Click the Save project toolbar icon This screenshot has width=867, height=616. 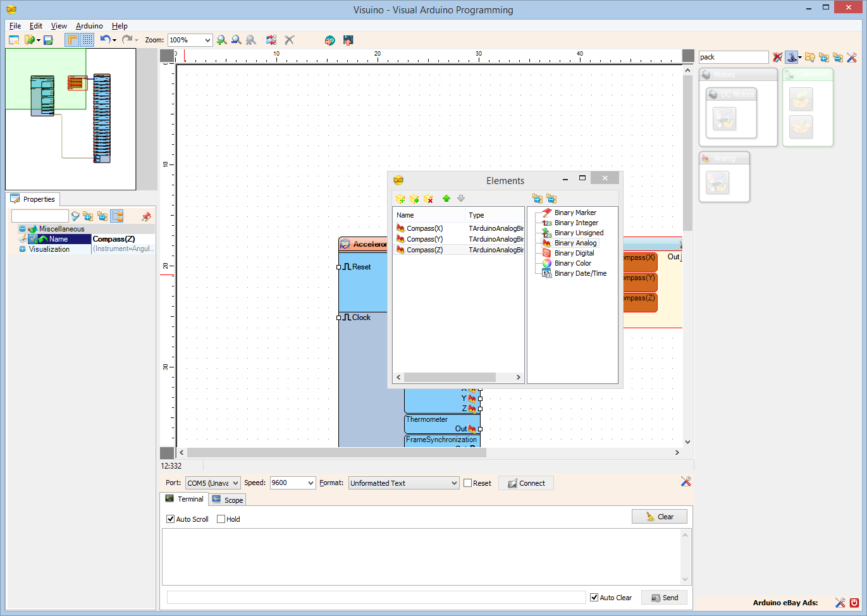48,40
